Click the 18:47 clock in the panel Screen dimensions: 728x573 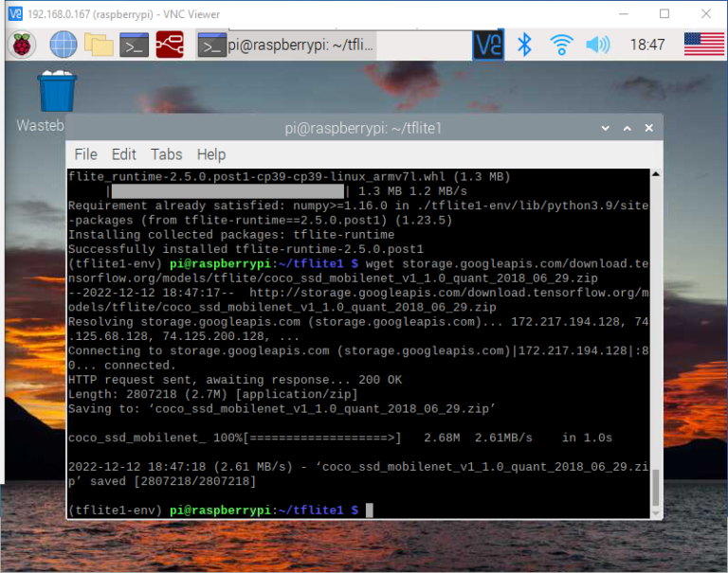[647, 45]
